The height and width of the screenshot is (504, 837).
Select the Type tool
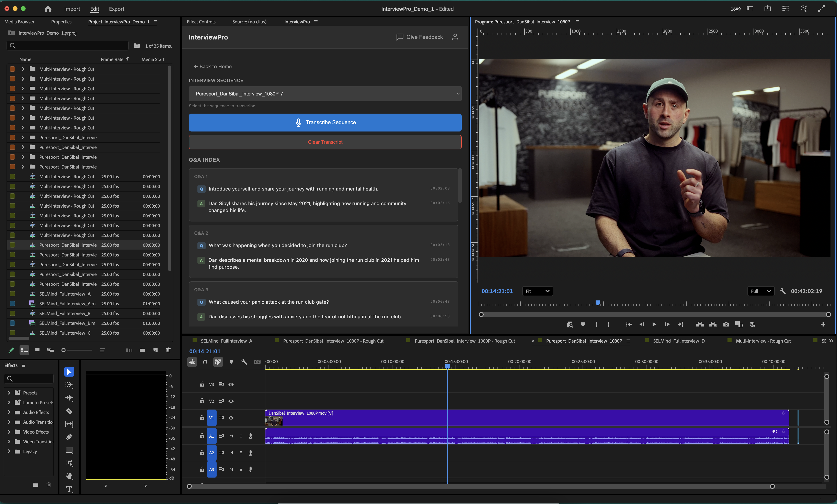tap(69, 489)
